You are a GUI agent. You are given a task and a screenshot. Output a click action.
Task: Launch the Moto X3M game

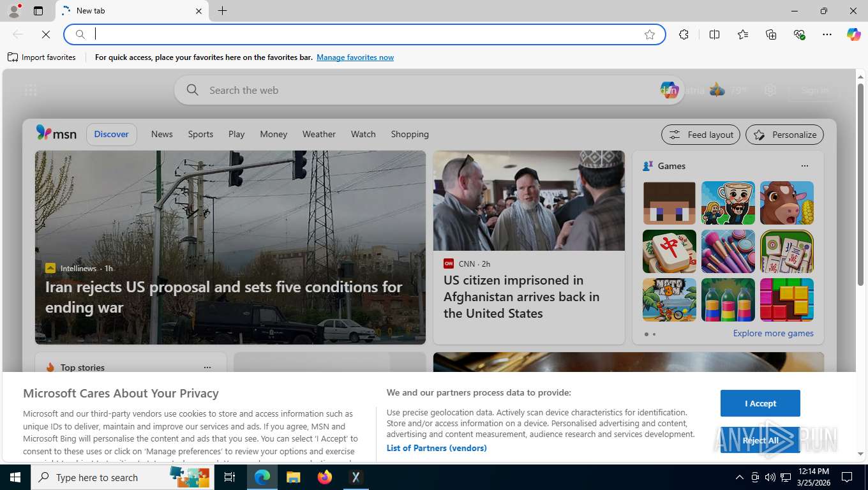[x=670, y=300]
